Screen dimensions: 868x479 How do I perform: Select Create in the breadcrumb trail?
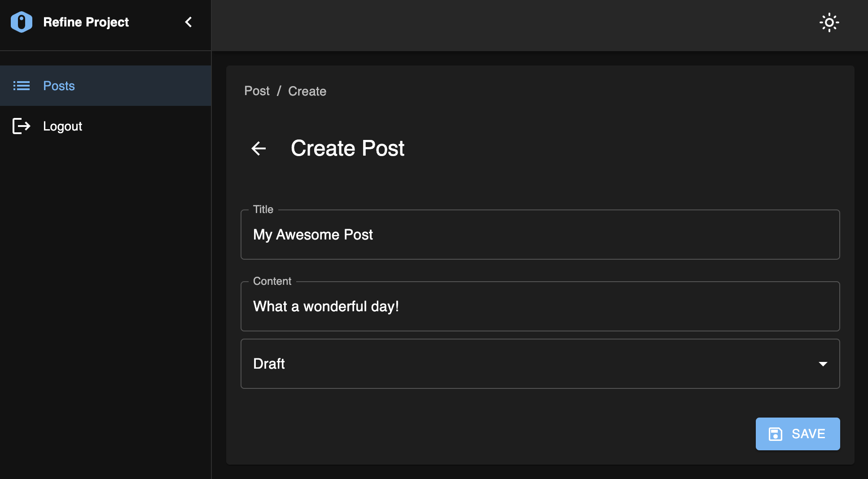307,91
